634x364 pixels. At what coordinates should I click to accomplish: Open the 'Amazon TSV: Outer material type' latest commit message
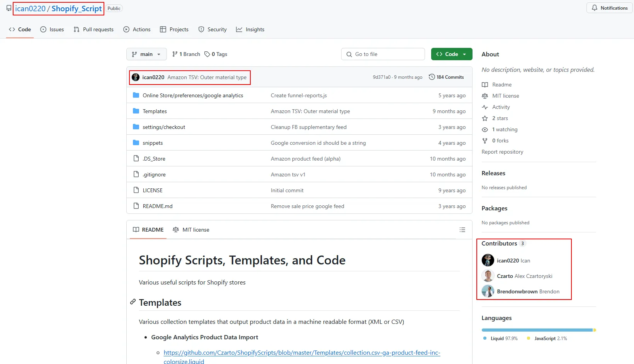(x=207, y=77)
